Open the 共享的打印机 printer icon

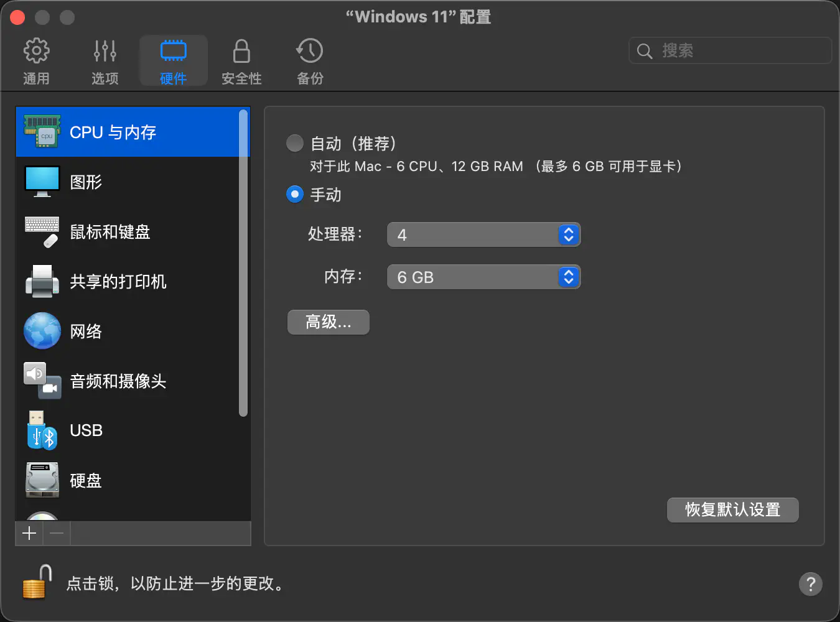(42, 281)
